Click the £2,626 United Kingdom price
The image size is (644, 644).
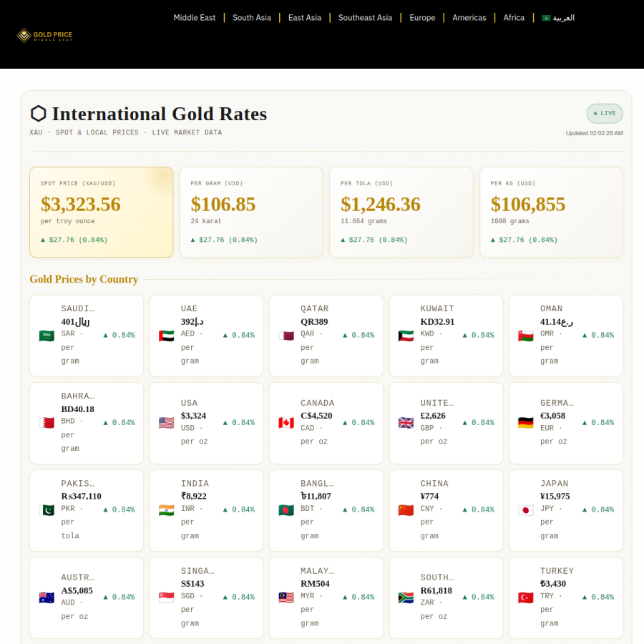[433, 416]
